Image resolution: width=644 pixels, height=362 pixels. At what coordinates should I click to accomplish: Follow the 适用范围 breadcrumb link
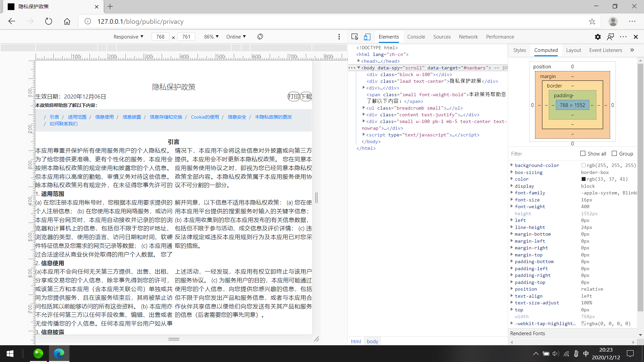pyautogui.click(x=77, y=117)
